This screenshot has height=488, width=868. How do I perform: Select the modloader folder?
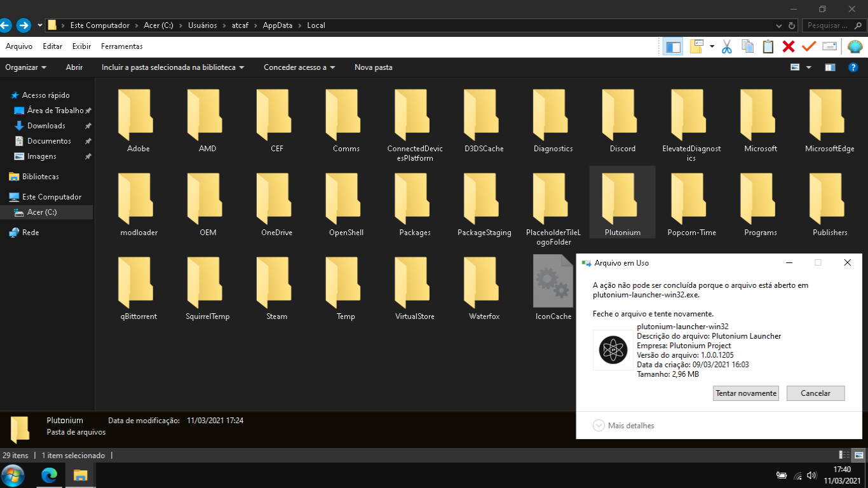coord(139,205)
